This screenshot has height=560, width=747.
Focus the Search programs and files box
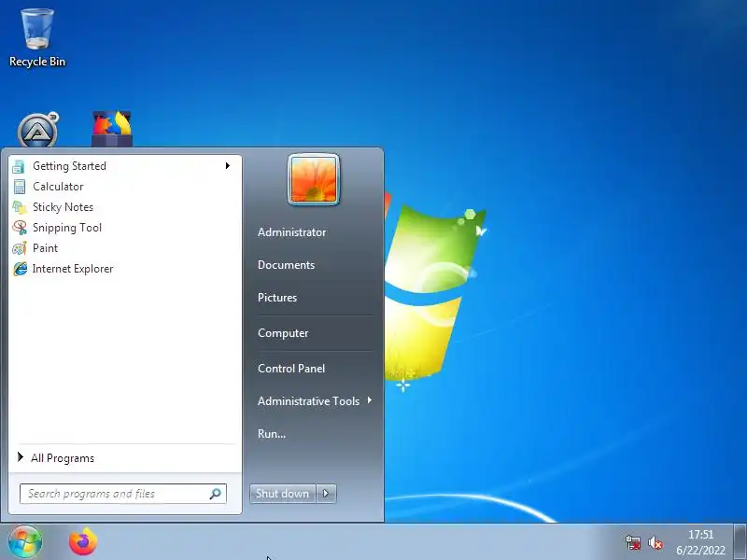point(123,494)
